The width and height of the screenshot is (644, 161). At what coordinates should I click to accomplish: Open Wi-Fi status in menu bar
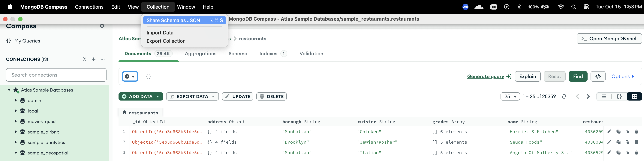pyautogui.click(x=561, y=7)
